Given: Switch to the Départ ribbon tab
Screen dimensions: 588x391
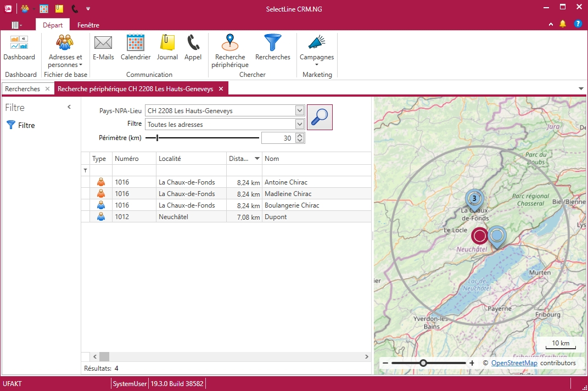Looking at the screenshot, I should tap(53, 25).
